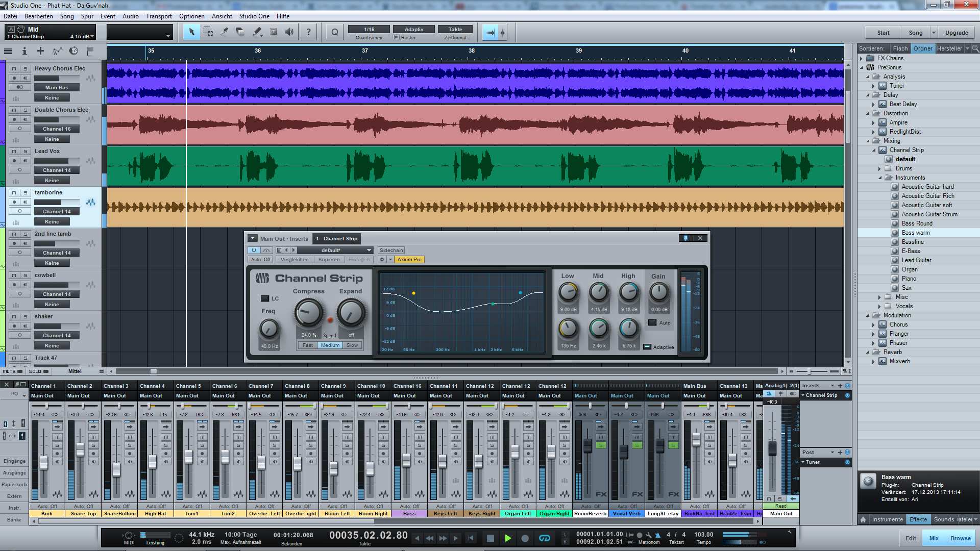980x551 pixels.
Task: Solo the Lead Vox track
Action: tap(25, 151)
